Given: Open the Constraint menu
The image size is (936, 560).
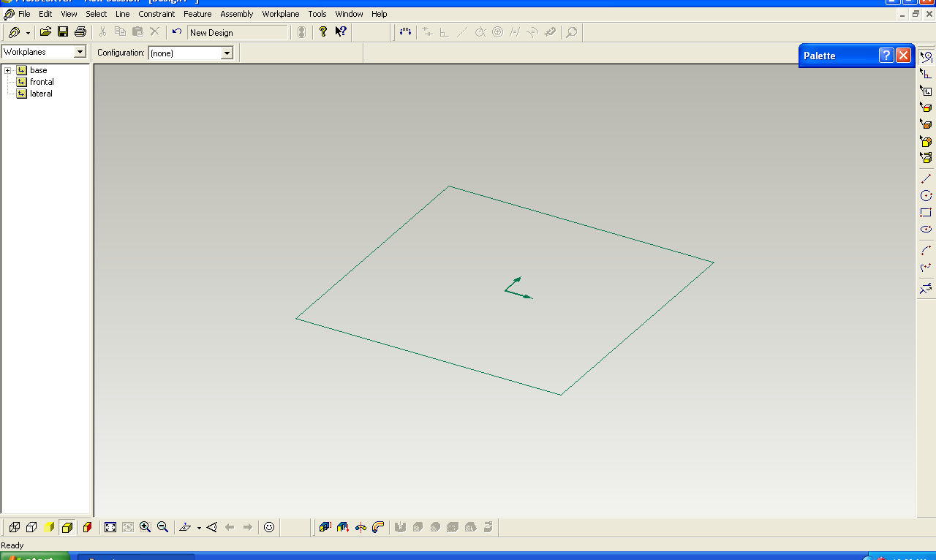Looking at the screenshot, I should [157, 14].
